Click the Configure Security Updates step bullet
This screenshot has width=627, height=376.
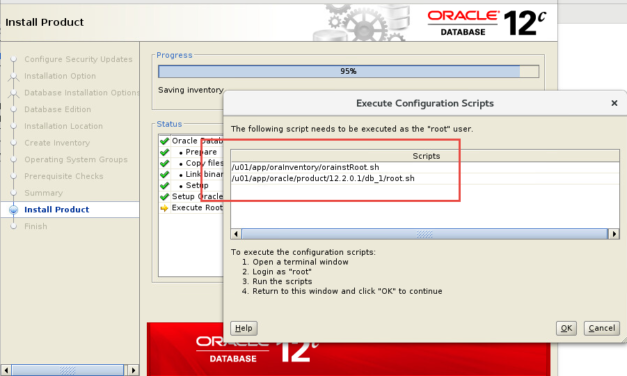click(14, 59)
